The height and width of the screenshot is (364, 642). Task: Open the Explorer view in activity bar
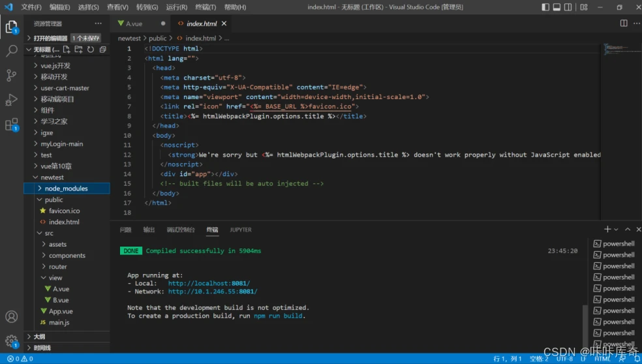point(12,27)
